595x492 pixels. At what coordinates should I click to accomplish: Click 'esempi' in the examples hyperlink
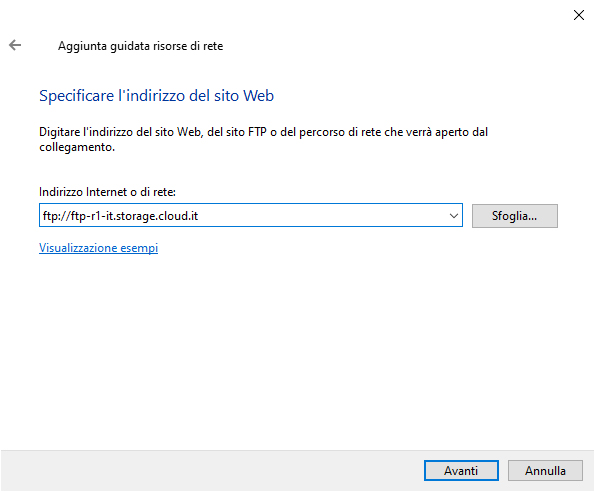(x=139, y=248)
